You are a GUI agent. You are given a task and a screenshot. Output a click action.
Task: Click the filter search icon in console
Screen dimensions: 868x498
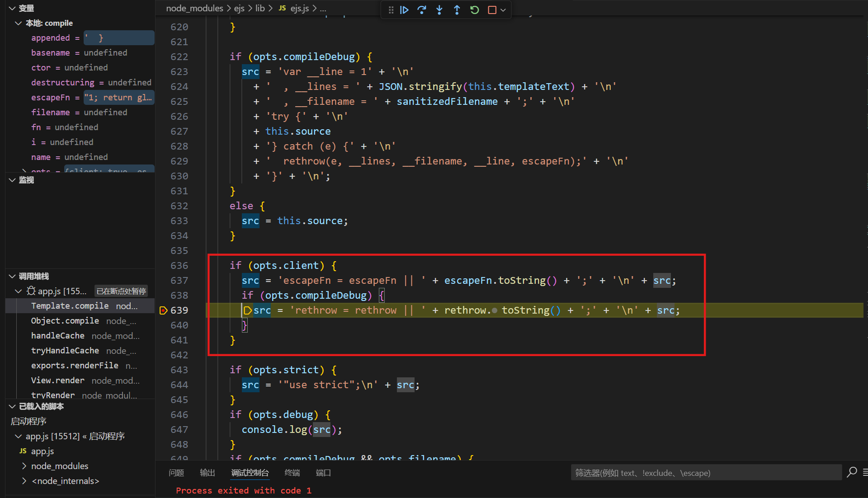852,472
